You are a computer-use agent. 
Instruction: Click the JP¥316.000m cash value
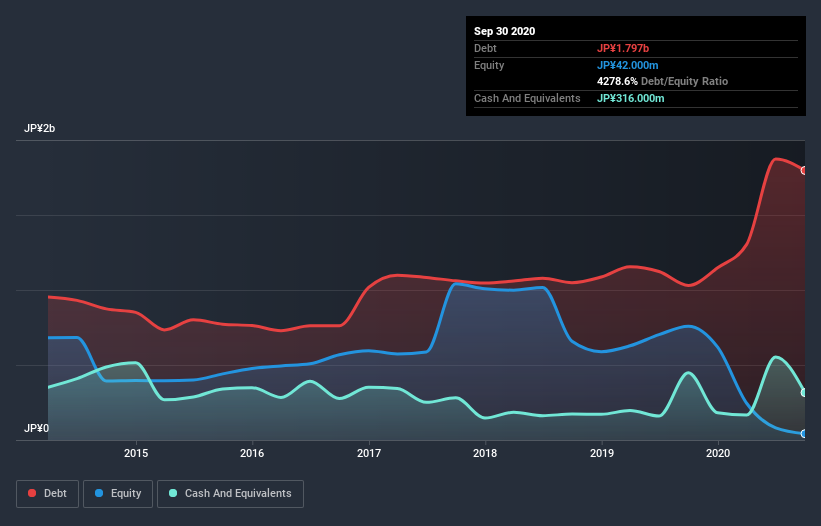630,98
